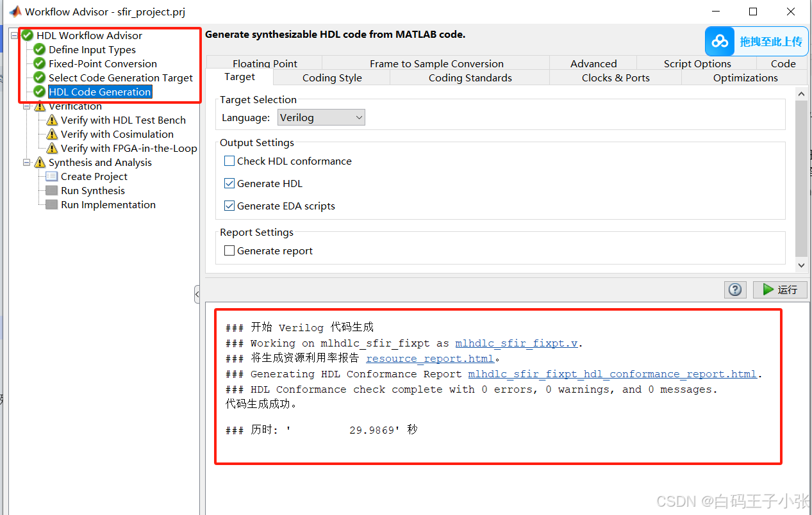Select Select Code Generation Target step
Image resolution: width=812 pixels, height=515 pixels.
(120, 78)
